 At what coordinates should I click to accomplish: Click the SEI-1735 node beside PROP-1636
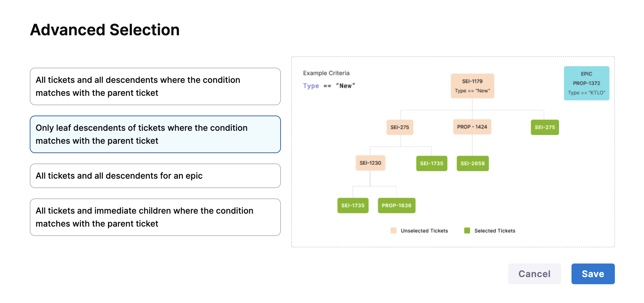pyautogui.click(x=353, y=206)
